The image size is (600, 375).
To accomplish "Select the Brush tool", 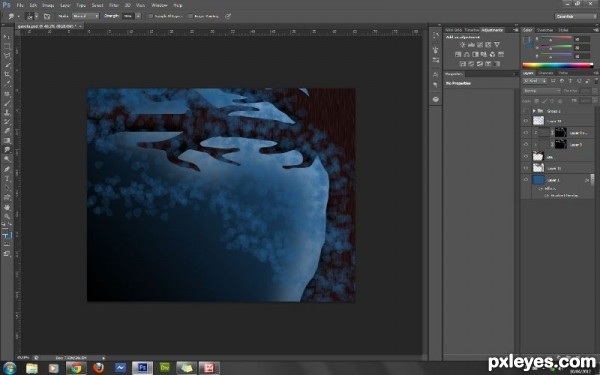I will [7, 103].
